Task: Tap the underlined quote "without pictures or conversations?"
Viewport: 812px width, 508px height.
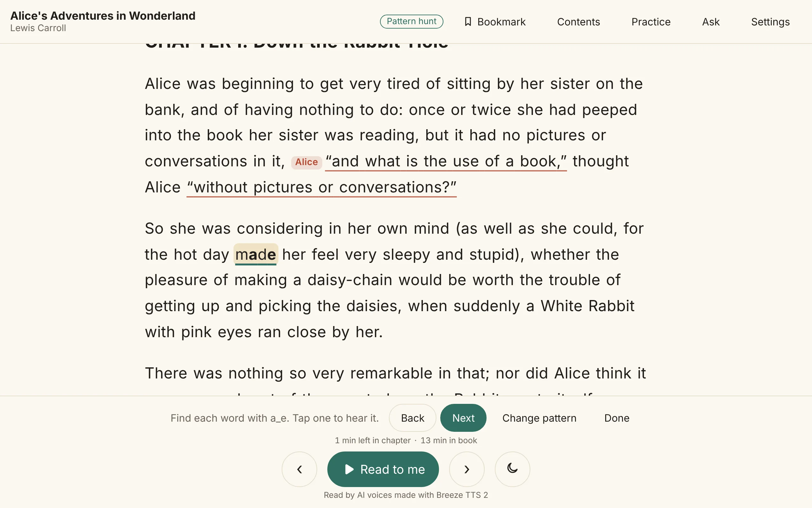Action: click(321, 187)
